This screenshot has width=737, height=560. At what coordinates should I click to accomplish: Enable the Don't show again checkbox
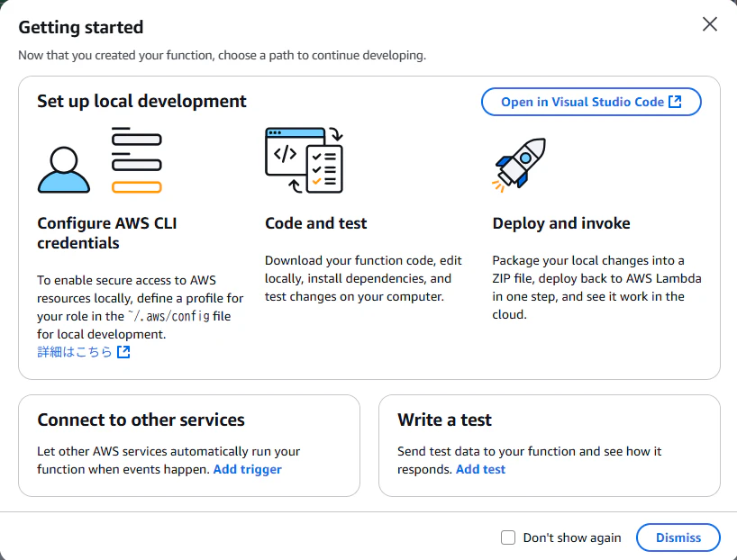[x=508, y=537]
